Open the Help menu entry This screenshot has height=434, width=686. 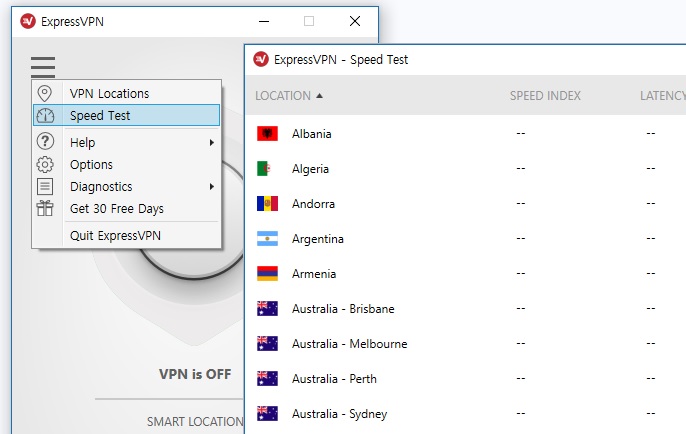pyautogui.click(x=126, y=142)
